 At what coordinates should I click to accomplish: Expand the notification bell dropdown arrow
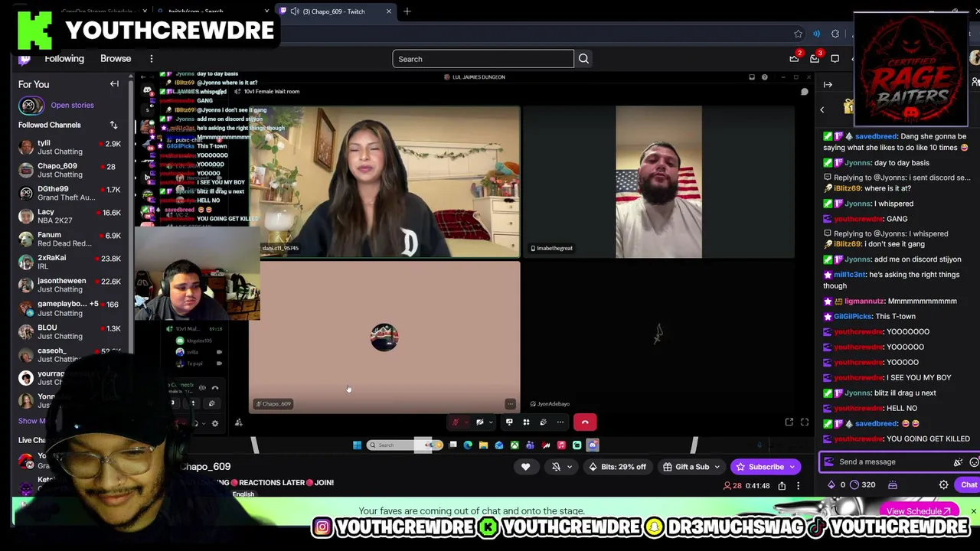(x=569, y=467)
